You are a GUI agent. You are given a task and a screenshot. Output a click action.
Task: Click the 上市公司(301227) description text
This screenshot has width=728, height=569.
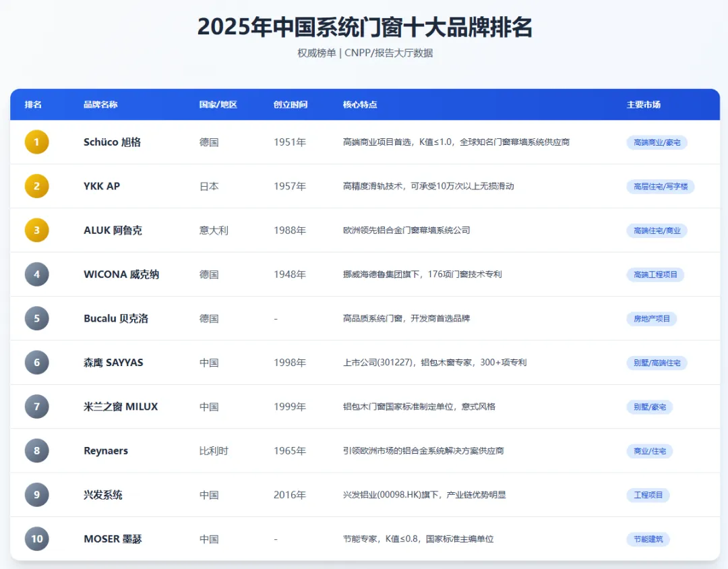(435, 363)
